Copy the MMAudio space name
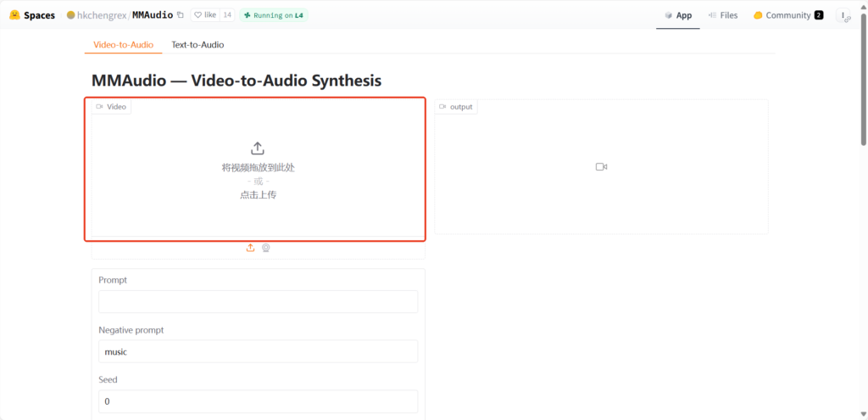The height and width of the screenshot is (420, 868). pyautogui.click(x=180, y=15)
